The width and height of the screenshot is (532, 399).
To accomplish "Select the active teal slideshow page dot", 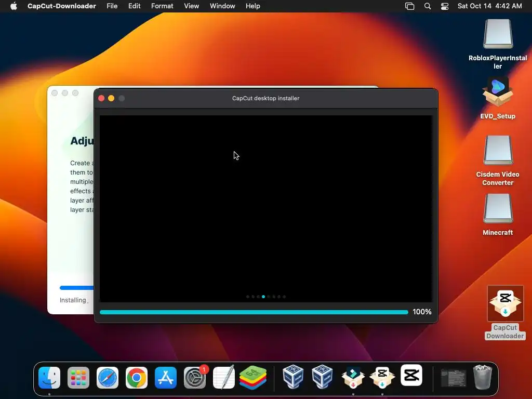I will point(263,297).
